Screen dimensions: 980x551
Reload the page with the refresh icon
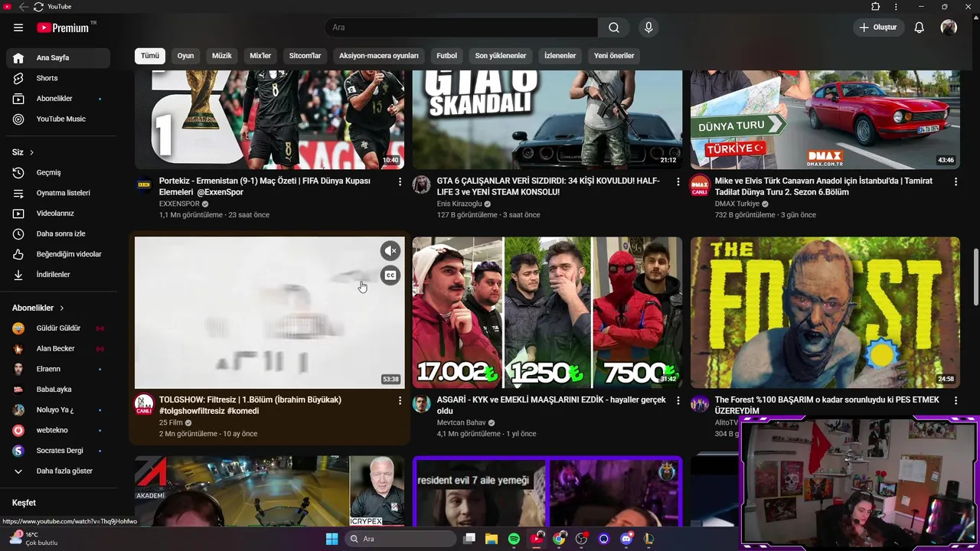pos(38,7)
